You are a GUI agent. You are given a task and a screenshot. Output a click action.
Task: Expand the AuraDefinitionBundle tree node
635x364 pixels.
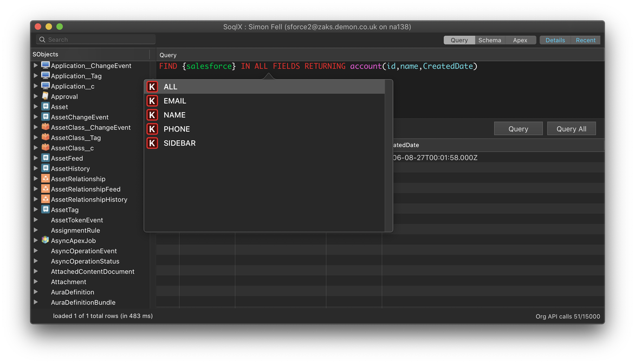coord(36,302)
